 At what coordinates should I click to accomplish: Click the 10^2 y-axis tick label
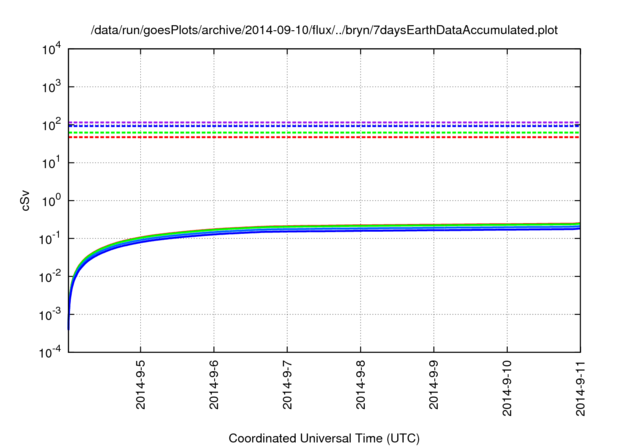[52, 124]
